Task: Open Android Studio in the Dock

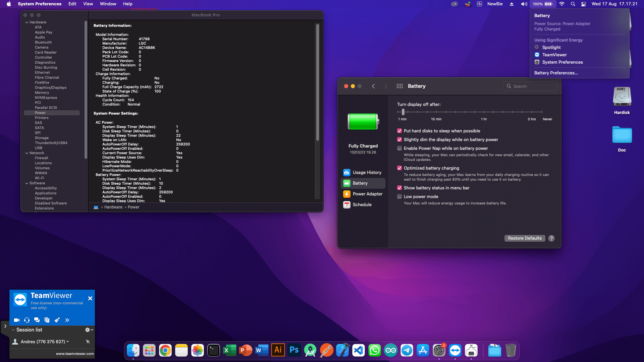Action: pyautogui.click(x=310, y=351)
